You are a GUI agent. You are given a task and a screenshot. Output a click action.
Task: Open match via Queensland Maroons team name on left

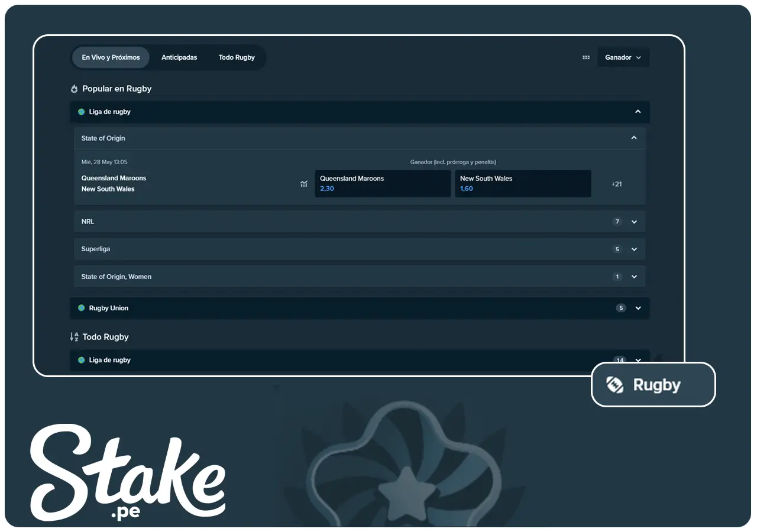[114, 178]
